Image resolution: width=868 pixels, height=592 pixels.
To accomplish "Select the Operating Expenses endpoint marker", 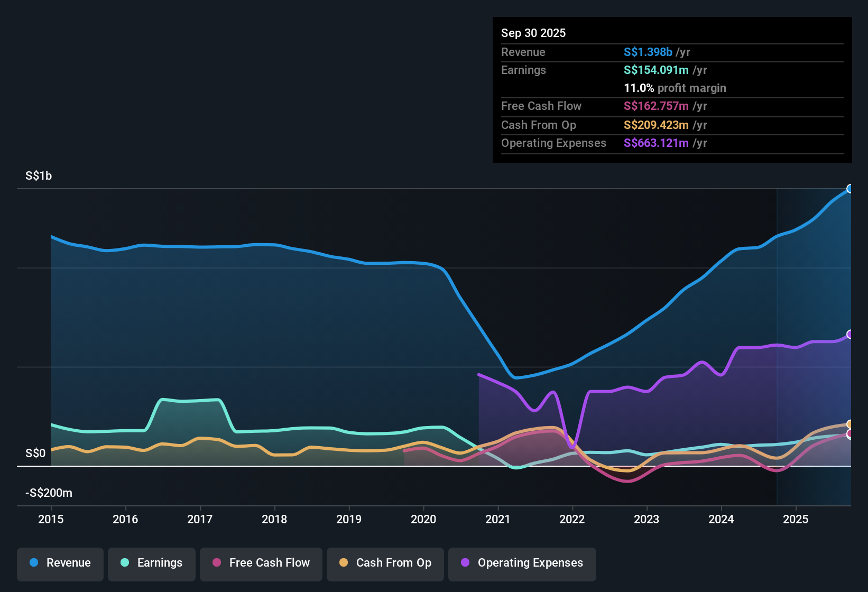I will [x=850, y=334].
